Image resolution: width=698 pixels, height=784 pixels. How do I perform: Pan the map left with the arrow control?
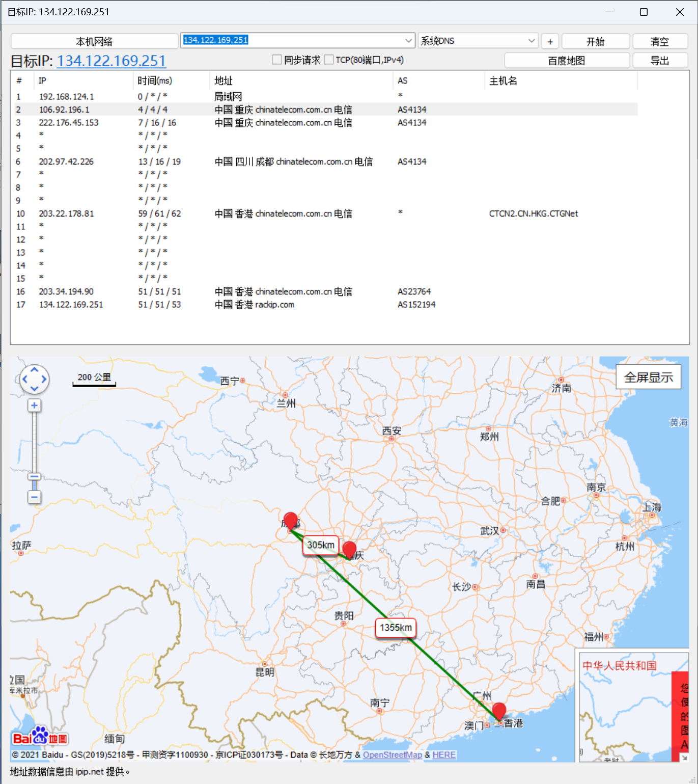click(24, 379)
